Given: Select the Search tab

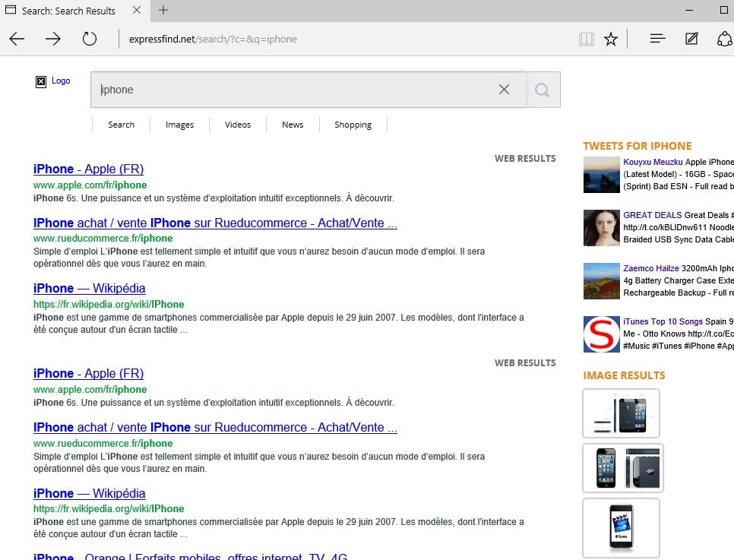Looking at the screenshot, I should point(122,125).
